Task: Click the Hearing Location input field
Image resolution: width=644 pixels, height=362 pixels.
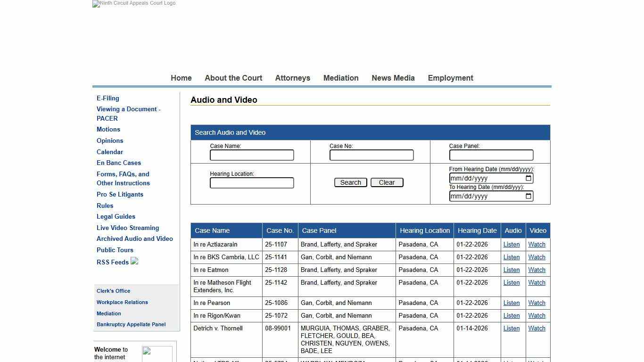Action: (x=252, y=183)
